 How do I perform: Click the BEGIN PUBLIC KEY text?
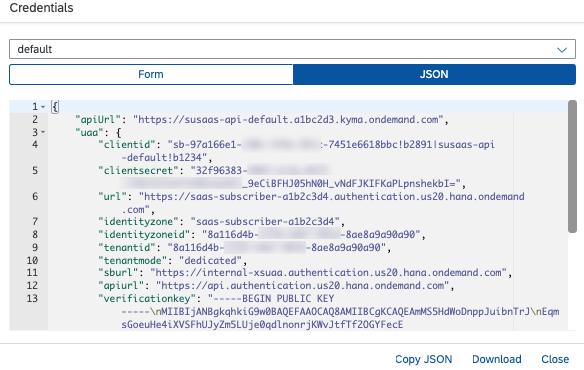point(288,298)
